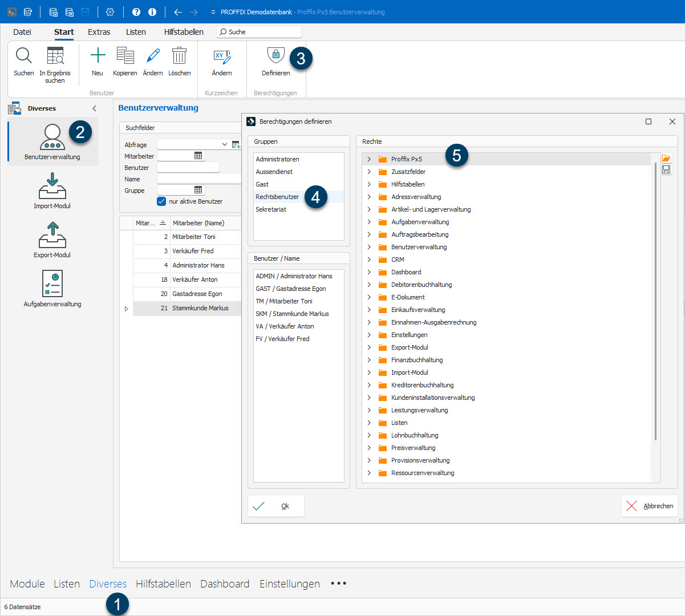Viewport: 685px width, 616px height.
Task: Toggle the 'nur aktive Benutzer' checkbox
Action: click(161, 201)
